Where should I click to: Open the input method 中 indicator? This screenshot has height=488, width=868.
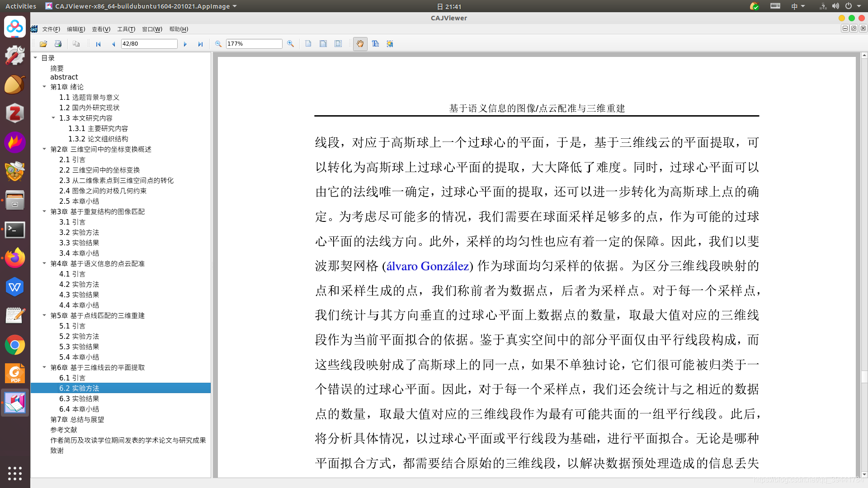798,6
